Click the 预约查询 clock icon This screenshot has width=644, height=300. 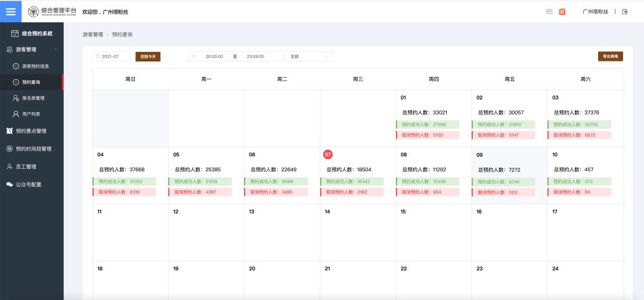coord(16,82)
